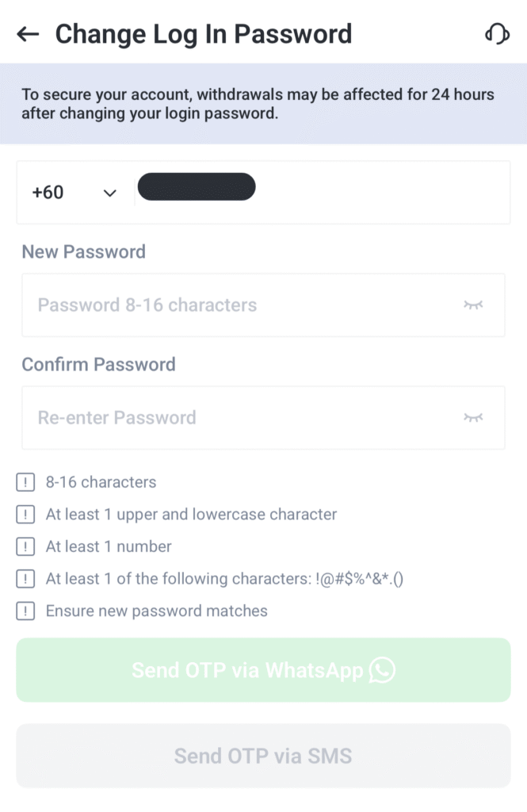Screen dimensions: 527x812
Task: Send OTP via WhatsApp
Action: coord(263,670)
